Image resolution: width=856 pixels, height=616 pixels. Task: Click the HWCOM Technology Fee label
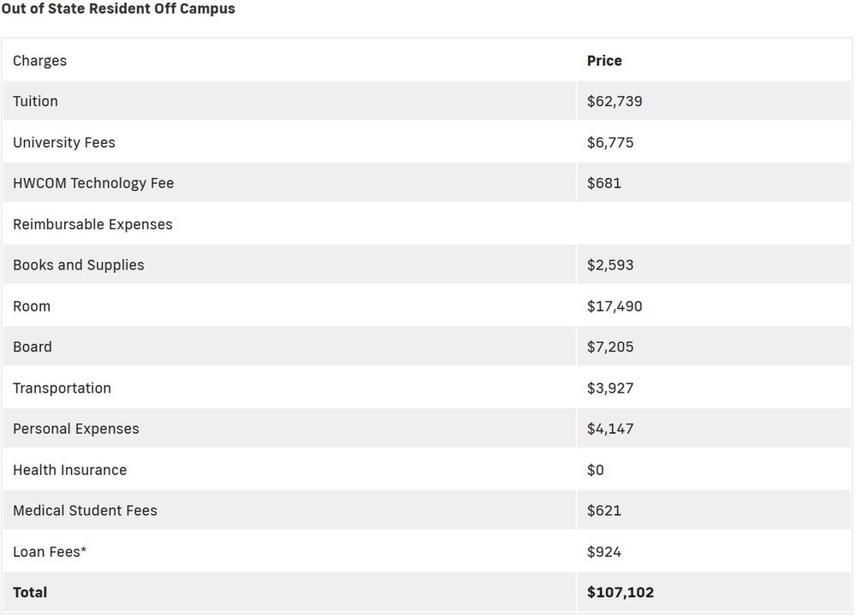93,183
